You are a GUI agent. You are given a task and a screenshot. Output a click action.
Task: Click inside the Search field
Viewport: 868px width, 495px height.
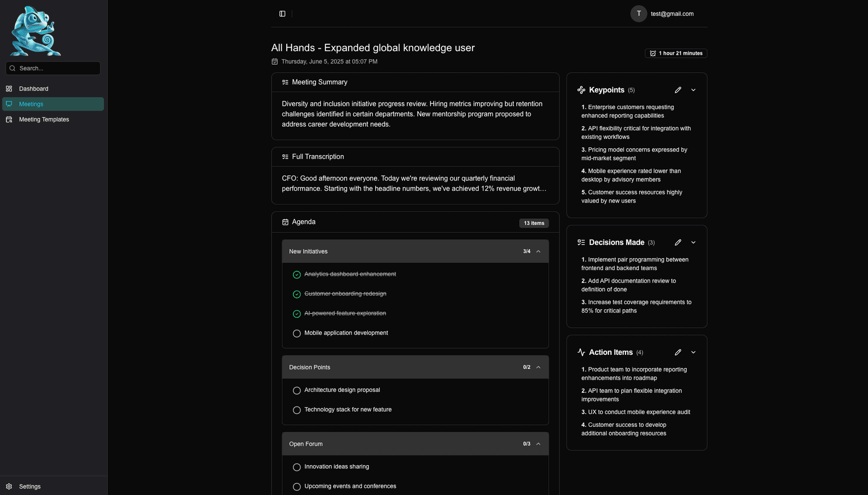click(x=52, y=68)
